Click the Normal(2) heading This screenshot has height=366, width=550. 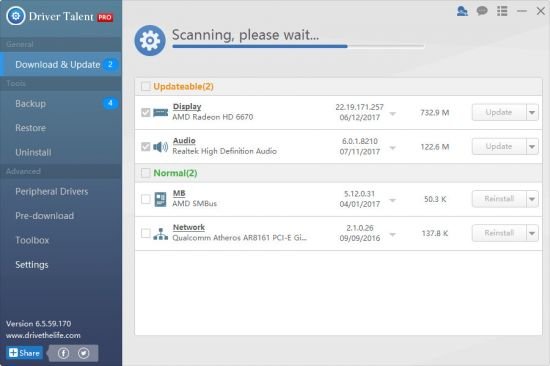pos(175,173)
